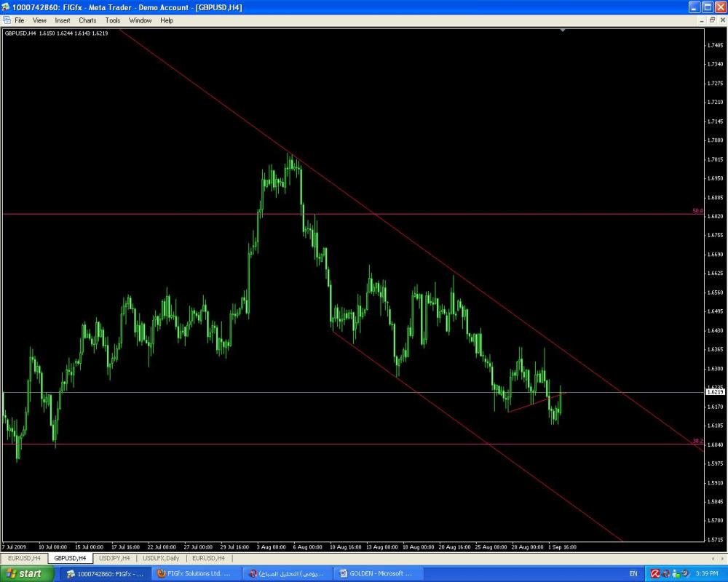Open the EURUSD,H4 tab after USDLFX,Daily
Image resolution: width=728 pixels, height=582 pixels.
coord(208,558)
